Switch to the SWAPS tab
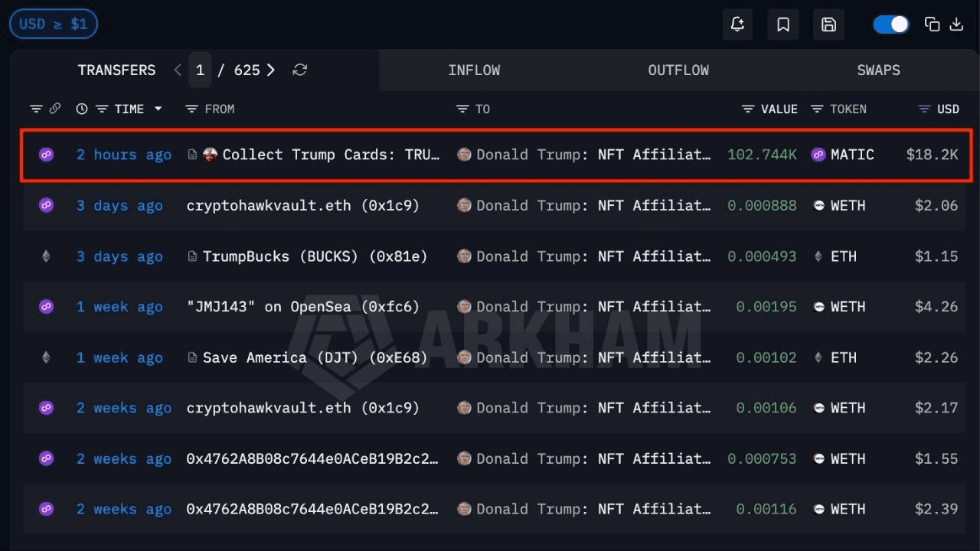 pyautogui.click(x=878, y=70)
